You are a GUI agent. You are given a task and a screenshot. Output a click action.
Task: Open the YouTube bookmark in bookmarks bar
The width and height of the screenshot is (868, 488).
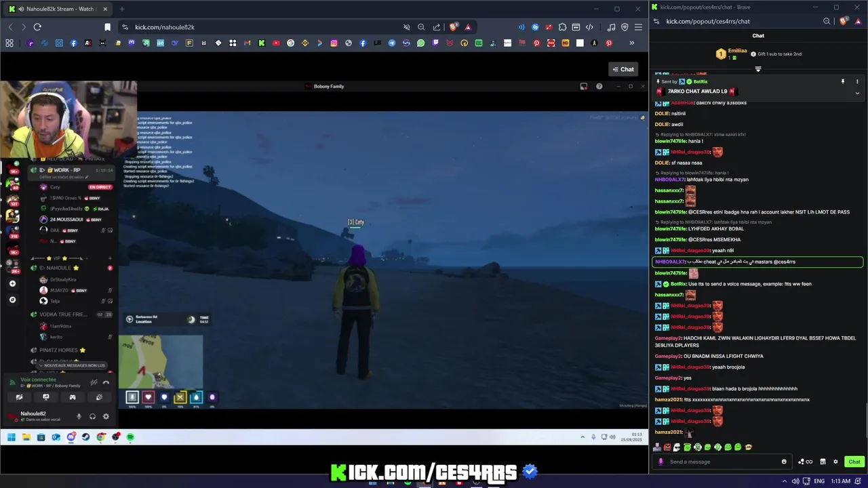(276, 43)
